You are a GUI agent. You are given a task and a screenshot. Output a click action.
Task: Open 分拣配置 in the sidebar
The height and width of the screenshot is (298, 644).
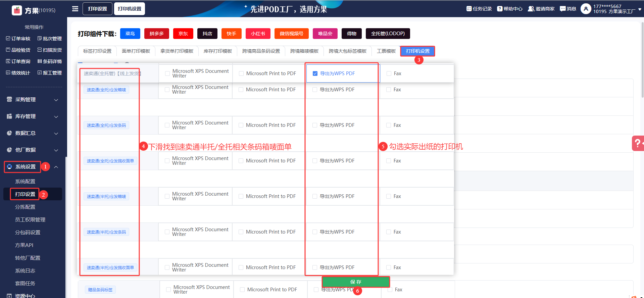pyautogui.click(x=25, y=207)
